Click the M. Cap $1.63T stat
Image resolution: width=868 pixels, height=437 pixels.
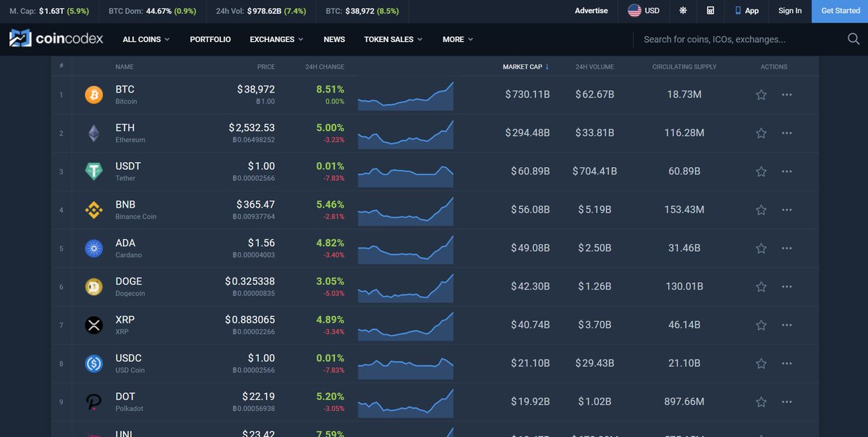[x=49, y=12]
